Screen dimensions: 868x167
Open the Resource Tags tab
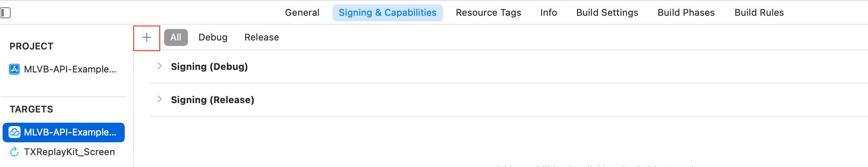[488, 13]
